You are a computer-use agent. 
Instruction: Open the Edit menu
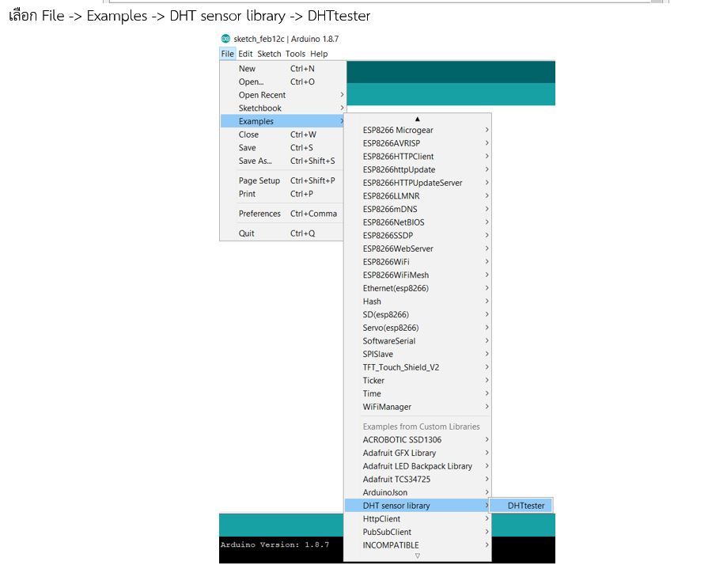coord(245,54)
